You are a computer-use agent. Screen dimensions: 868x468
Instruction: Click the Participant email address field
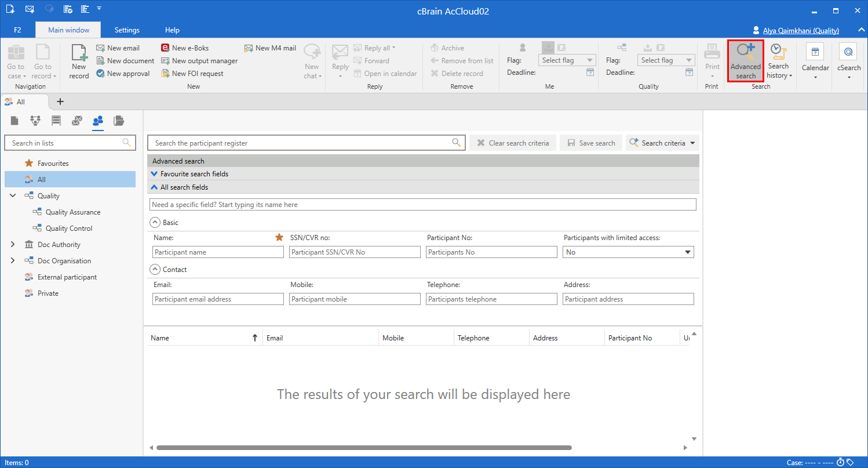pos(218,299)
